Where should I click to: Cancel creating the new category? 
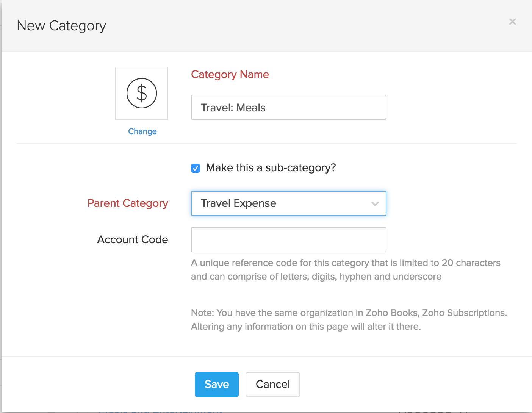[x=272, y=384]
